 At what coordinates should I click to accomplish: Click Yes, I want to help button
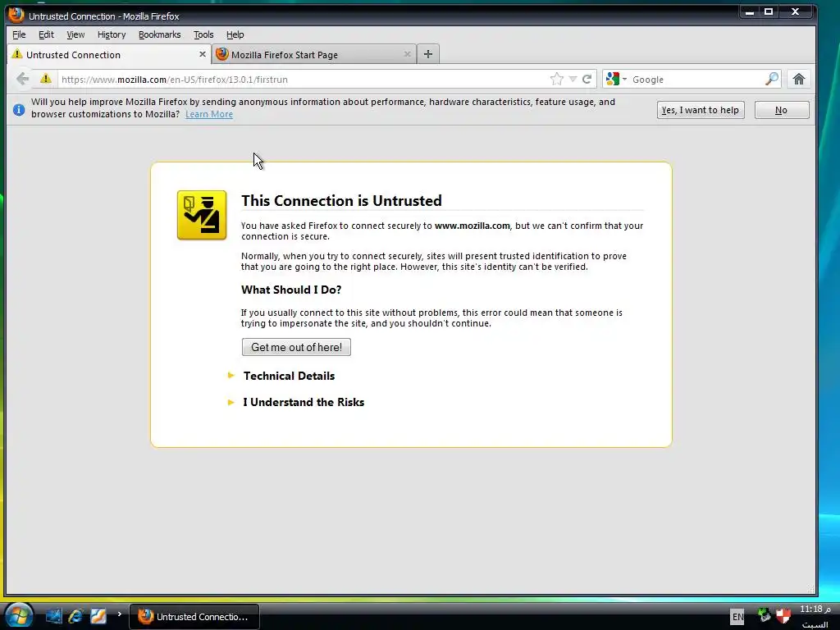point(701,110)
